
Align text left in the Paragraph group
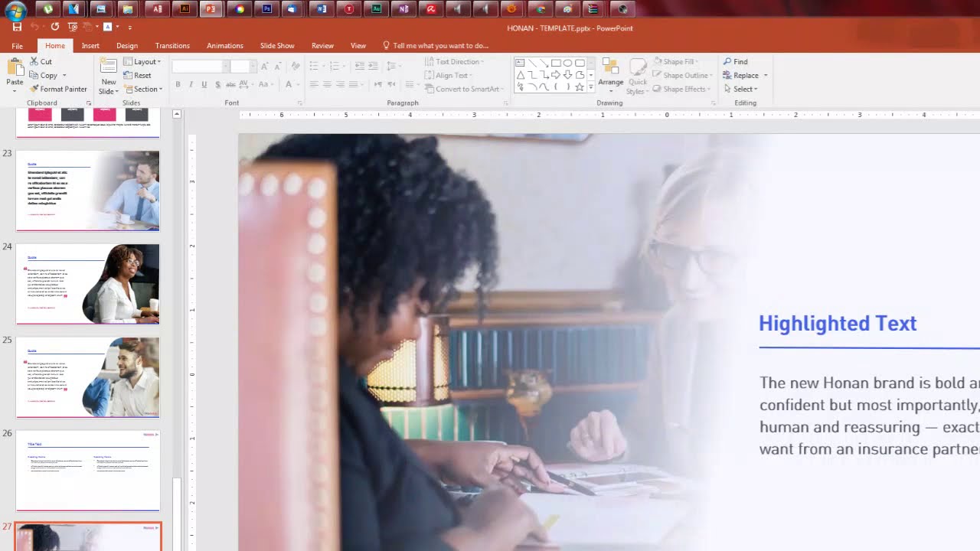[x=313, y=84]
